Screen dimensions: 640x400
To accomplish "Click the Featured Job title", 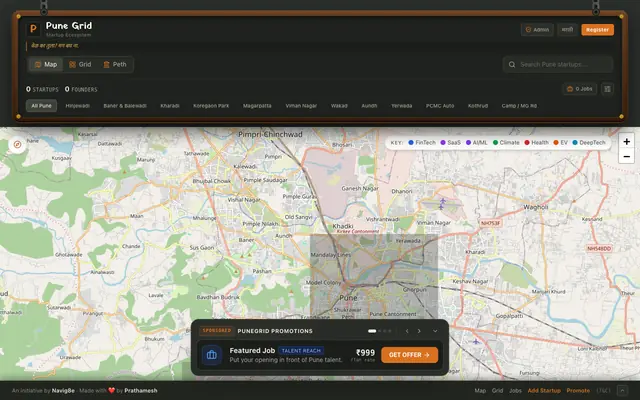I will point(252,351).
